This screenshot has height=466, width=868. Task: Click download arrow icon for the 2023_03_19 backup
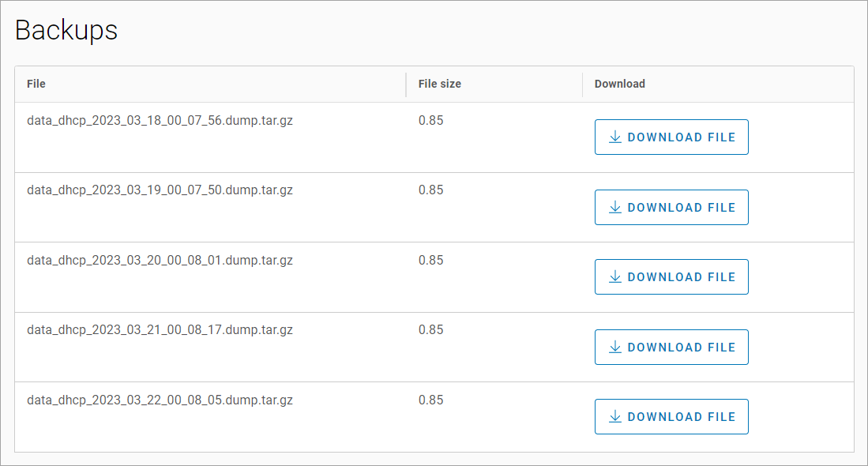point(615,208)
